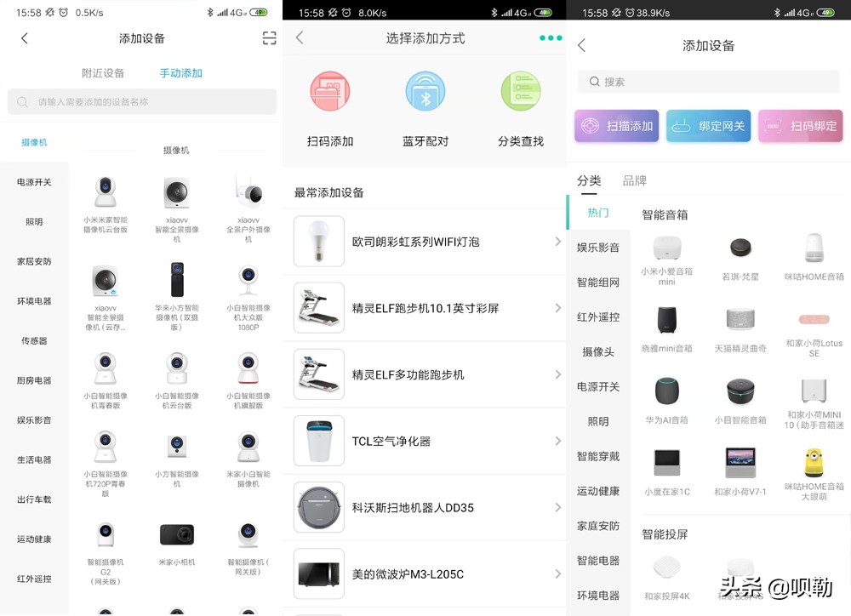The width and height of the screenshot is (851, 616).
Task: Click the scan frame icon beside 添加设备 title
Action: [269, 38]
